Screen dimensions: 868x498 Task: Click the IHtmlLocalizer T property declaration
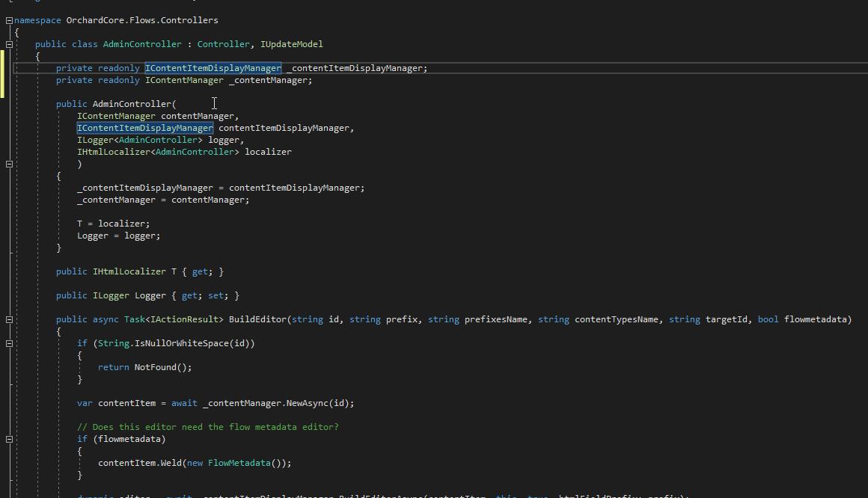click(139, 271)
